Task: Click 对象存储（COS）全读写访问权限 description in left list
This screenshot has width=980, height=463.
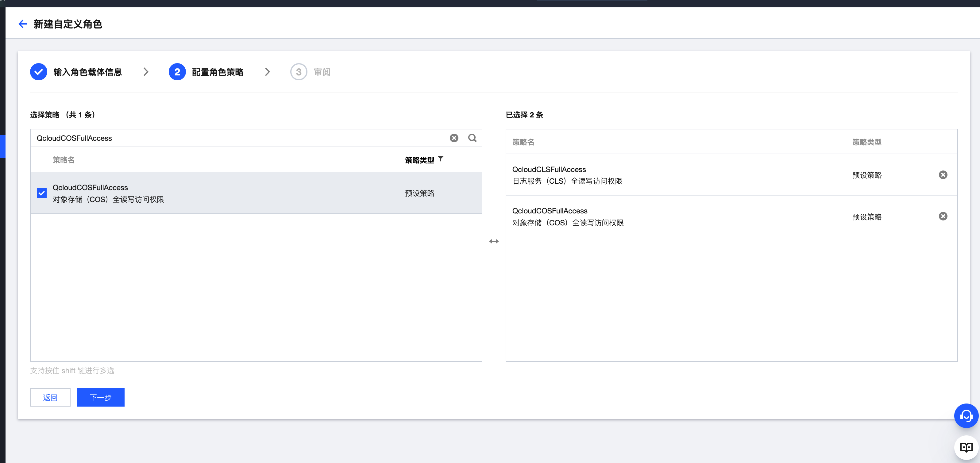Action: click(x=108, y=200)
